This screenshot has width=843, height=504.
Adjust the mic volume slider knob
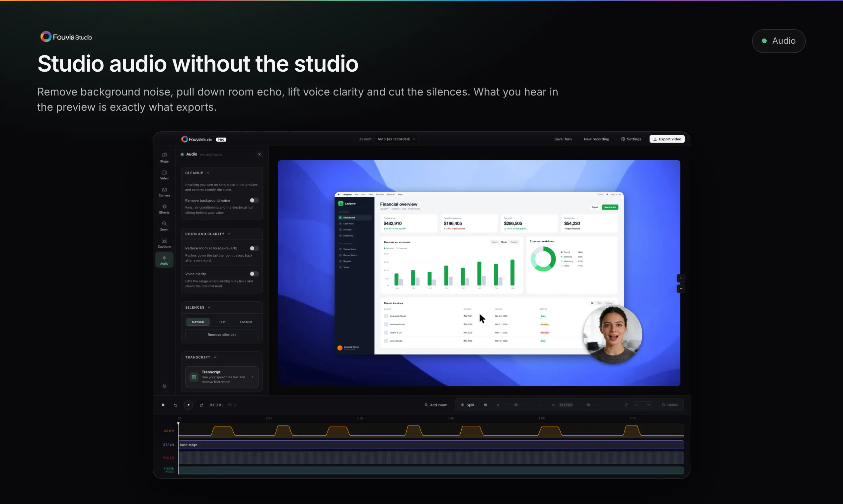pyautogui.click(x=516, y=405)
